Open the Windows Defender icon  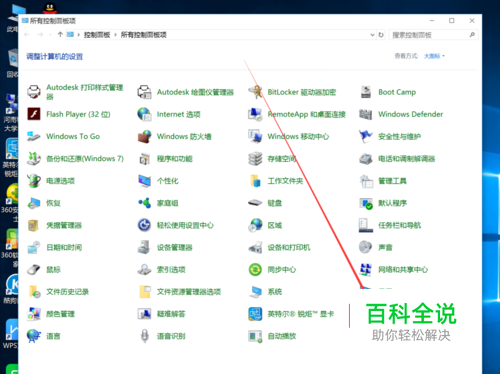(366, 114)
